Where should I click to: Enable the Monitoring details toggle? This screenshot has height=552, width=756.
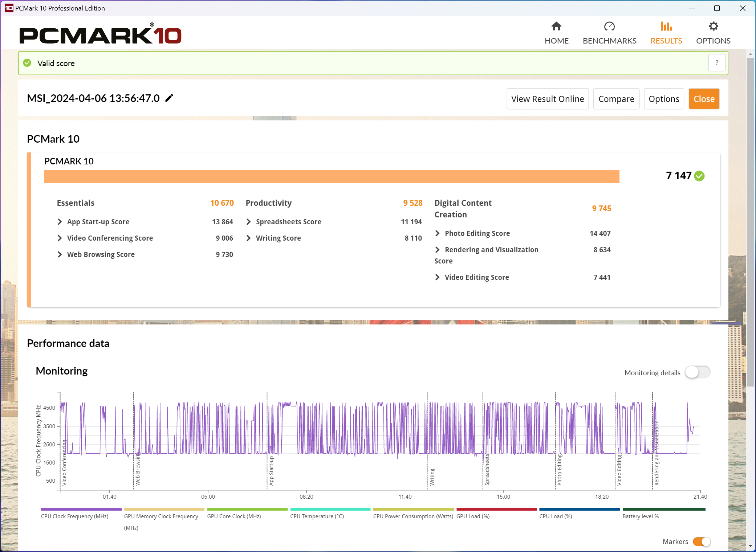tap(697, 372)
